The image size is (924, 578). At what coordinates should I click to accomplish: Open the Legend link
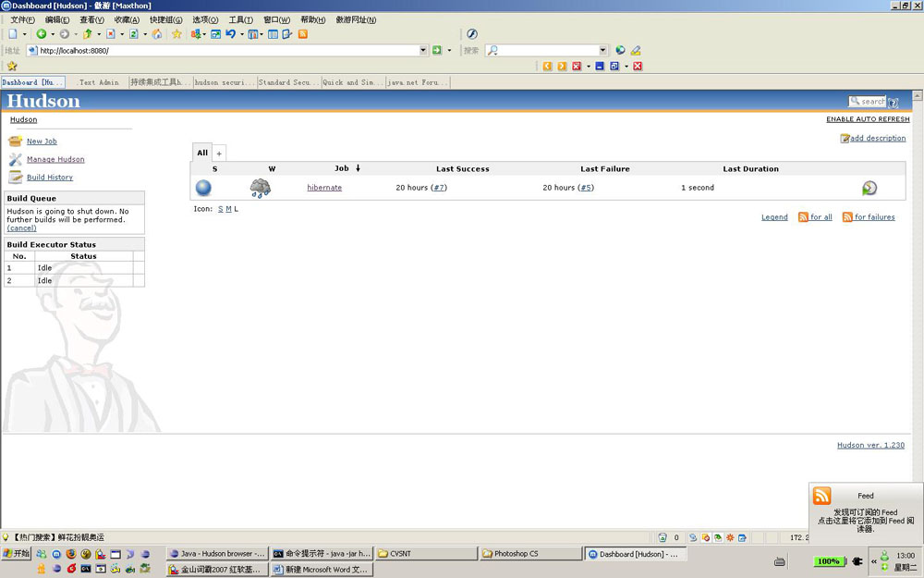point(774,217)
